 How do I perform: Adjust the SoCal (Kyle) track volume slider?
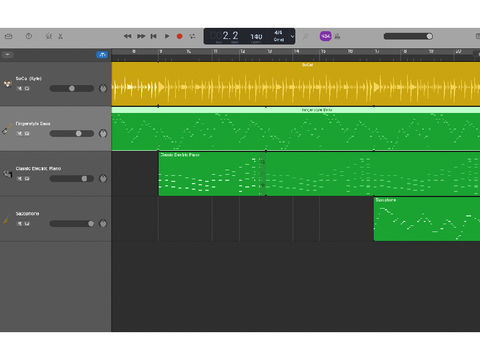pos(72,88)
